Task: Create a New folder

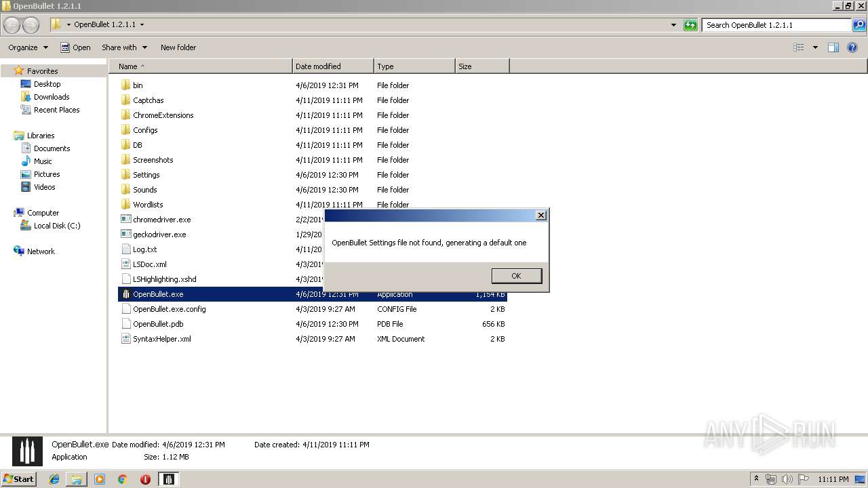Action: [178, 47]
